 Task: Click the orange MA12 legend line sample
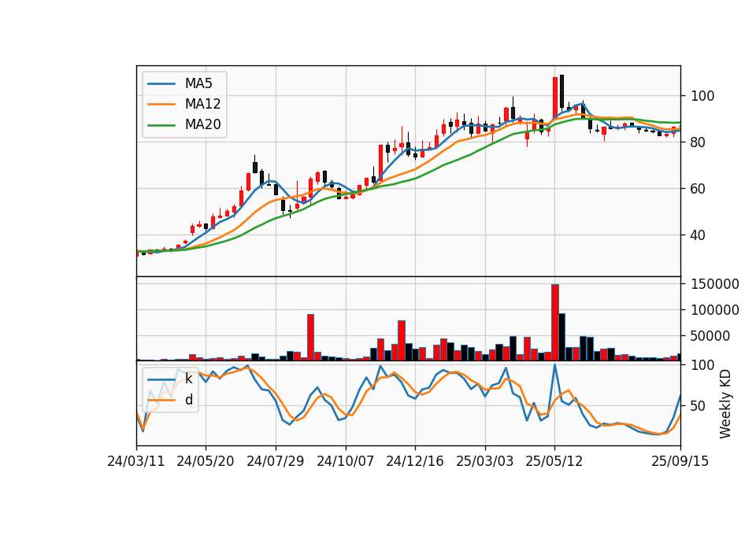pyautogui.click(x=161, y=104)
